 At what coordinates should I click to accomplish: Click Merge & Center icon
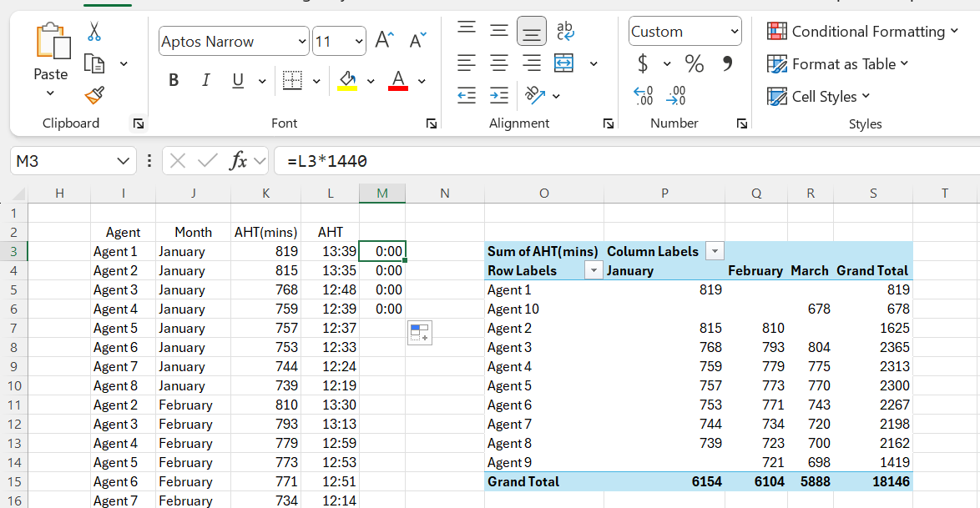pos(563,63)
